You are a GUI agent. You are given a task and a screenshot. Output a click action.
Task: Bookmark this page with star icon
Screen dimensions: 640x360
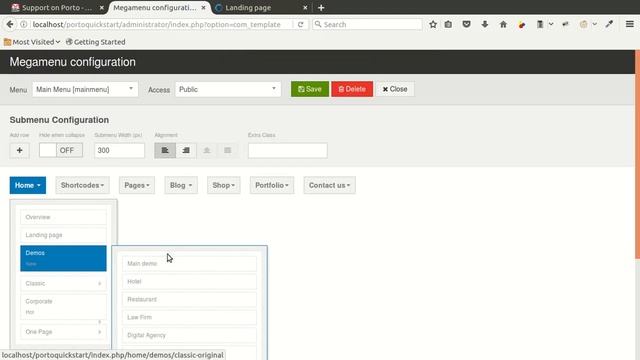pyautogui.click(x=433, y=24)
